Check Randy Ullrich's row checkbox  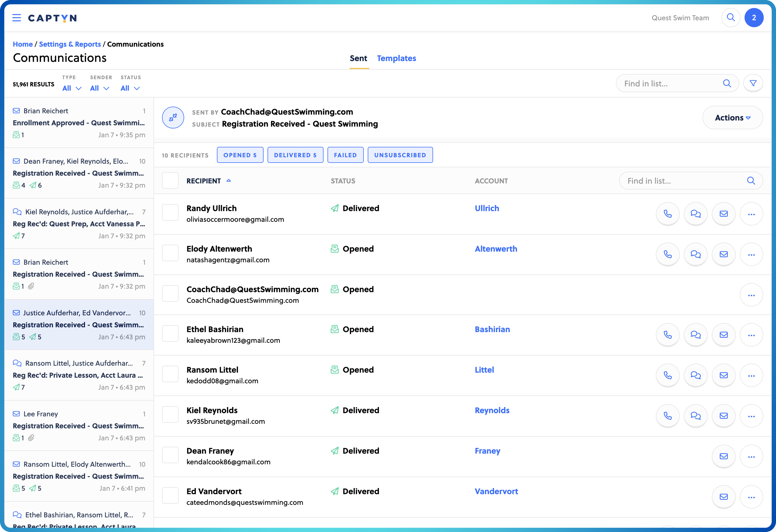(x=170, y=212)
